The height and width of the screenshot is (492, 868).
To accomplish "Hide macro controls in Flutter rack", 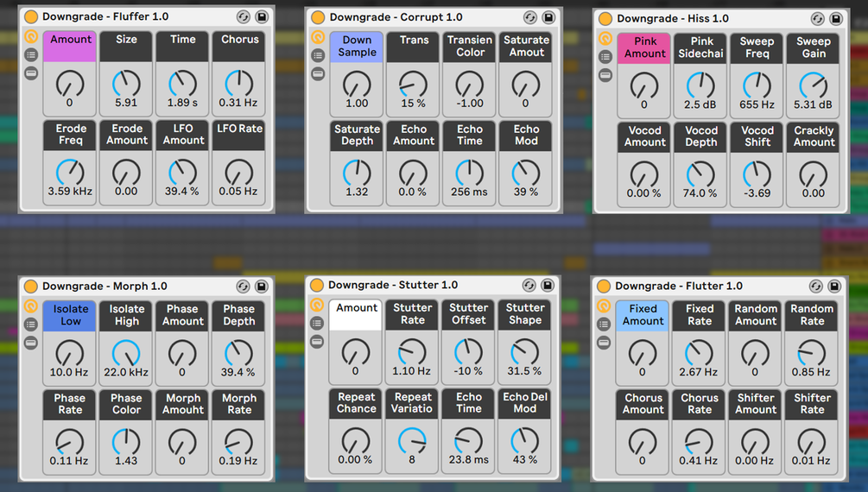I will 604,306.
